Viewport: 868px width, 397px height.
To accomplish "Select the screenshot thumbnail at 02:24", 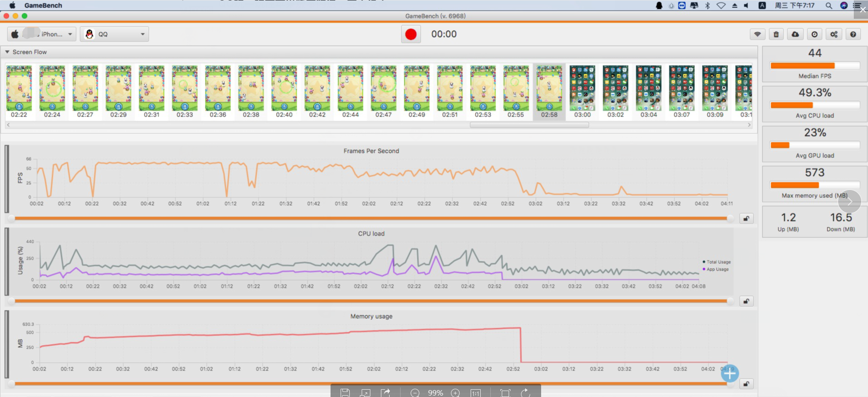I will [52, 92].
